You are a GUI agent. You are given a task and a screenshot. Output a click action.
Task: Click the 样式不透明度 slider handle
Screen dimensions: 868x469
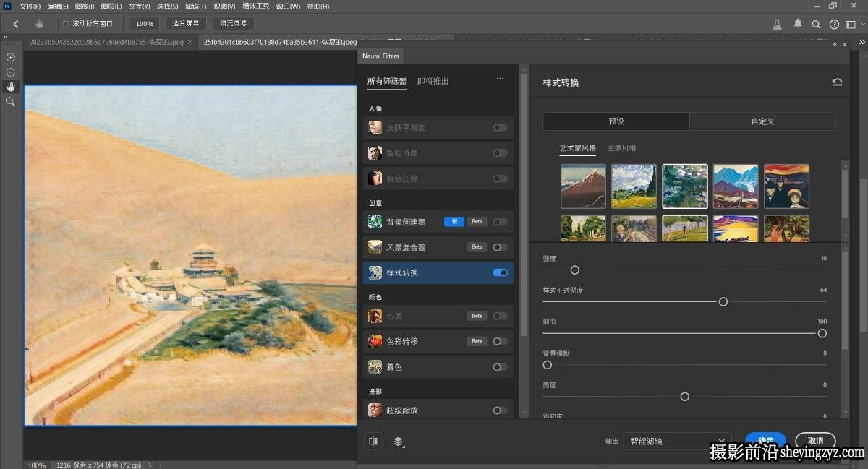coord(723,301)
